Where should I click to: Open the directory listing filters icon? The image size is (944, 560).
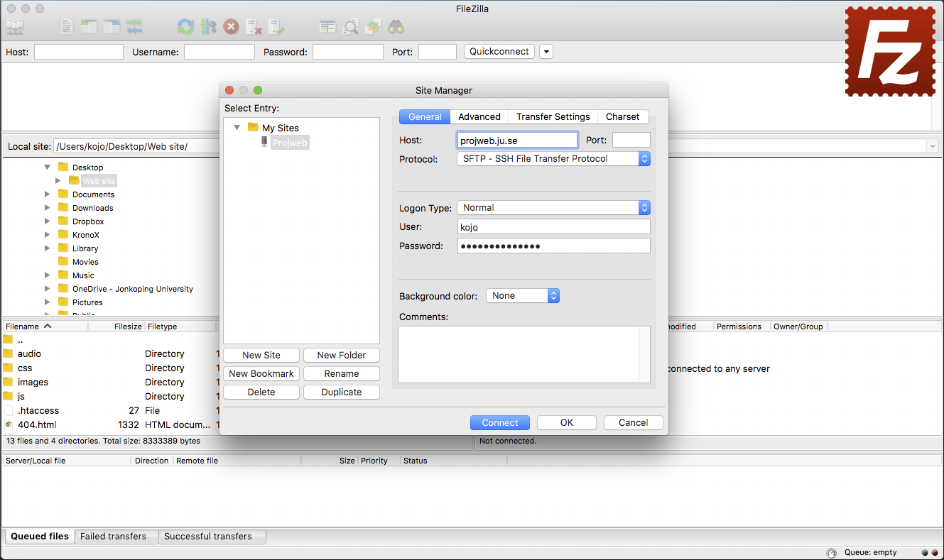(x=327, y=27)
